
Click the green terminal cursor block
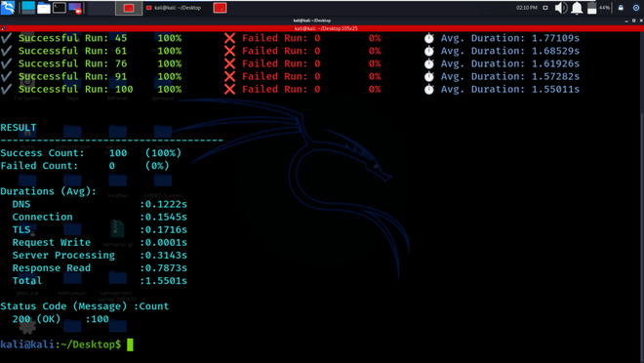coord(130,344)
